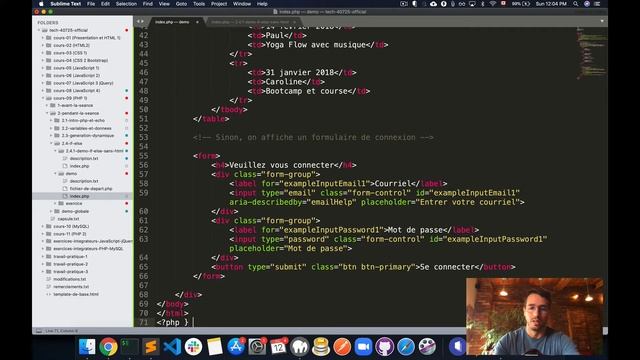Screen dimensions: 640x360
Task: Open Sequel Pro pancake icon in dock
Action: point(321,347)
